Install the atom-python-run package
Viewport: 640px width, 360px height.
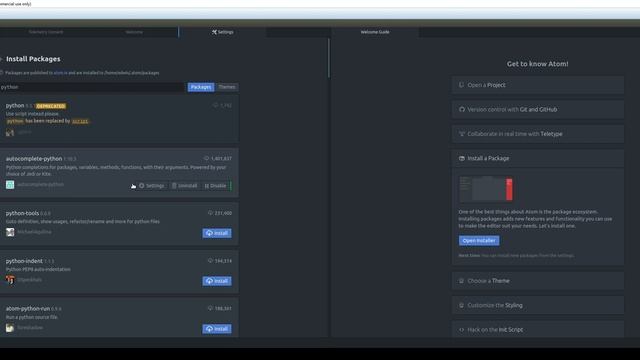coord(217,329)
